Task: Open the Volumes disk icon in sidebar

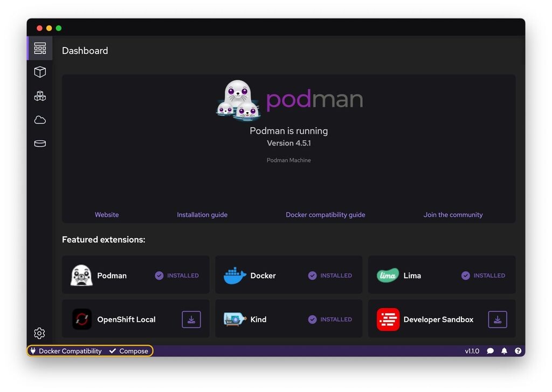Action: click(40, 144)
